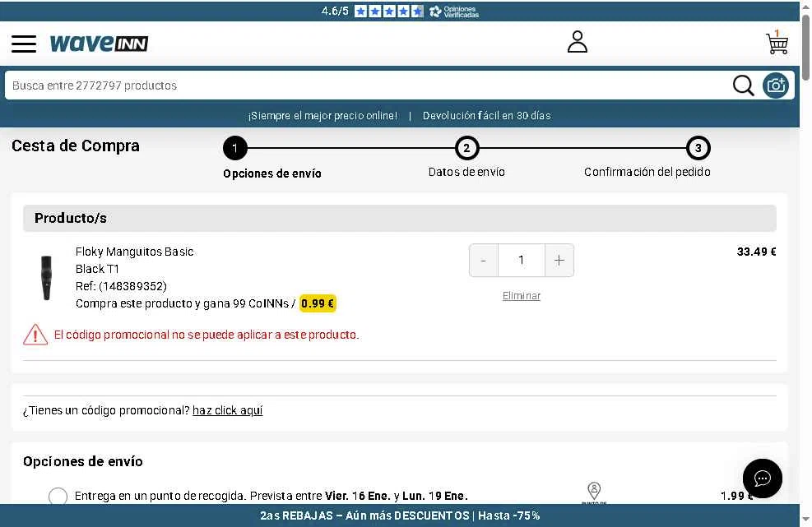This screenshot has width=812, height=527.
Task: Open the Floky Manguitos product thumbnail
Action: (x=47, y=277)
